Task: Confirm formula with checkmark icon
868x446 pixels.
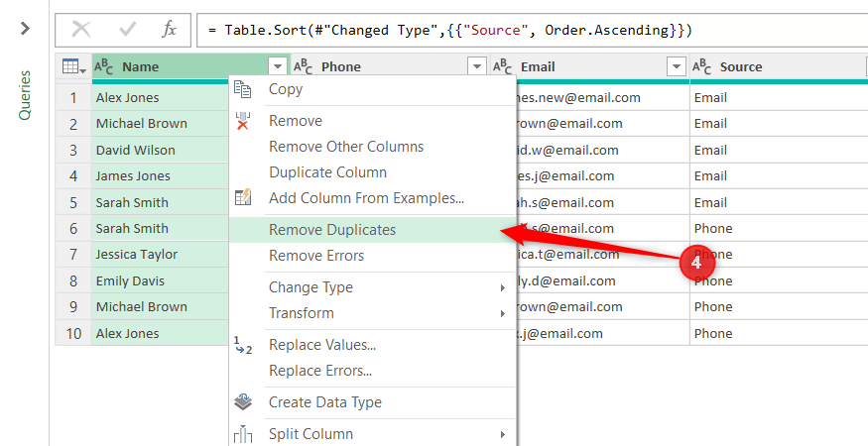Action: 127,30
